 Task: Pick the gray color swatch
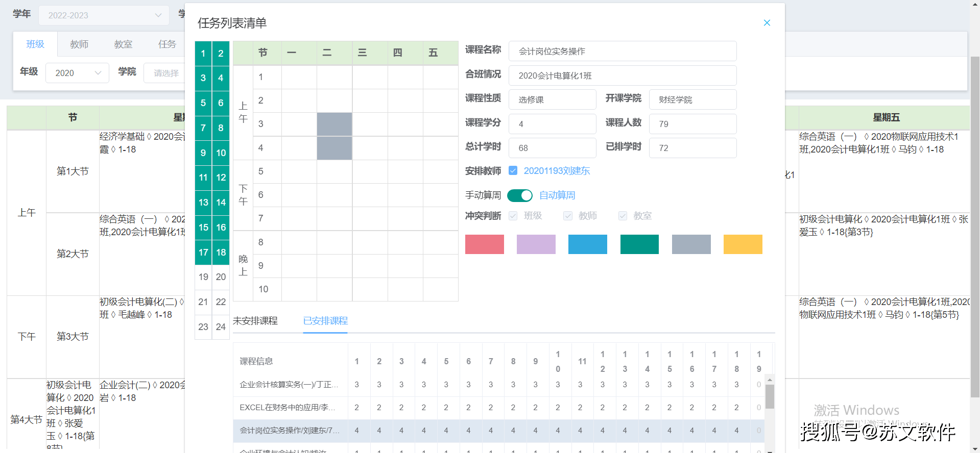(691, 244)
